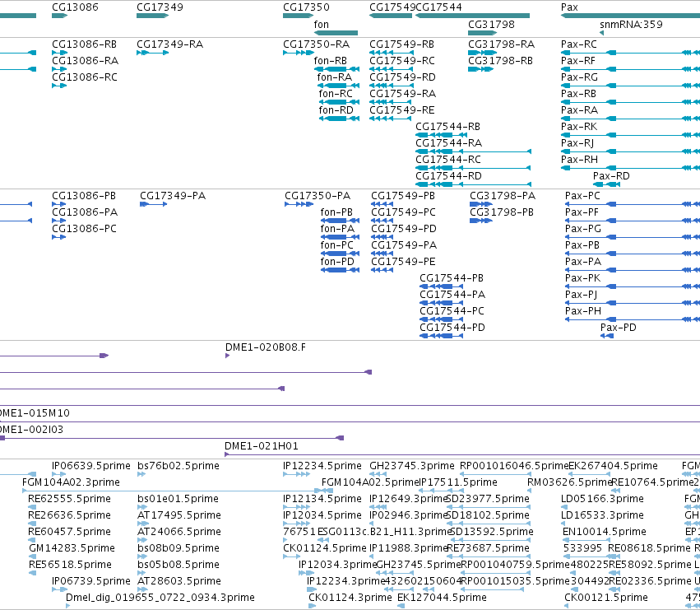
Task: Click the CG17544-PB protein label
Action: point(452,278)
